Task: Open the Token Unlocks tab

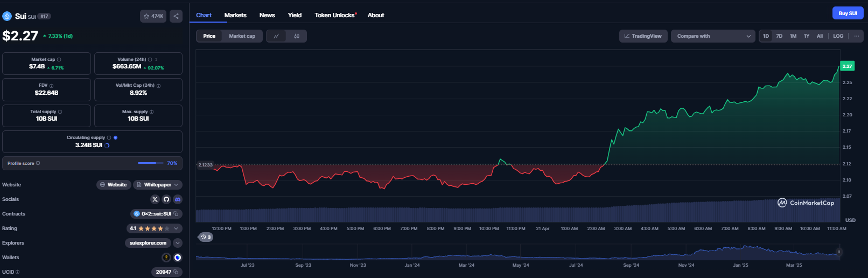Action: pyautogui.click(x=334, y=15)
